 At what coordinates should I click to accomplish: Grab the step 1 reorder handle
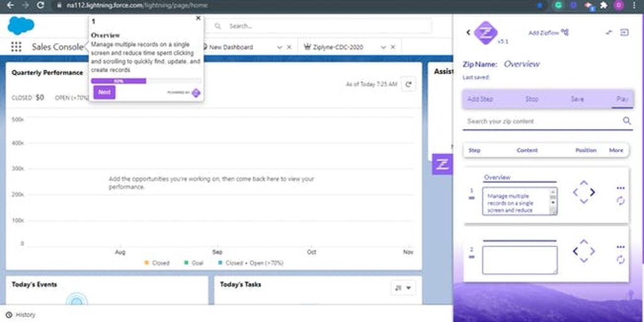(x=472, y=198)
